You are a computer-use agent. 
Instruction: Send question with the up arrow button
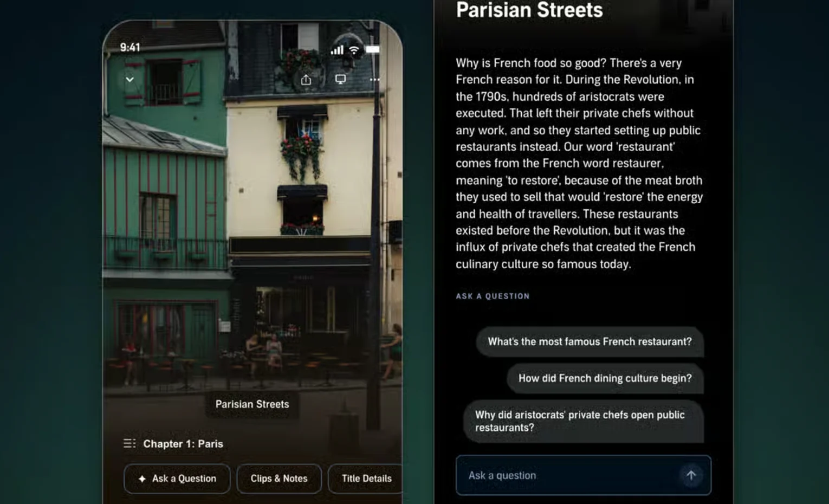tap(691, 475)
